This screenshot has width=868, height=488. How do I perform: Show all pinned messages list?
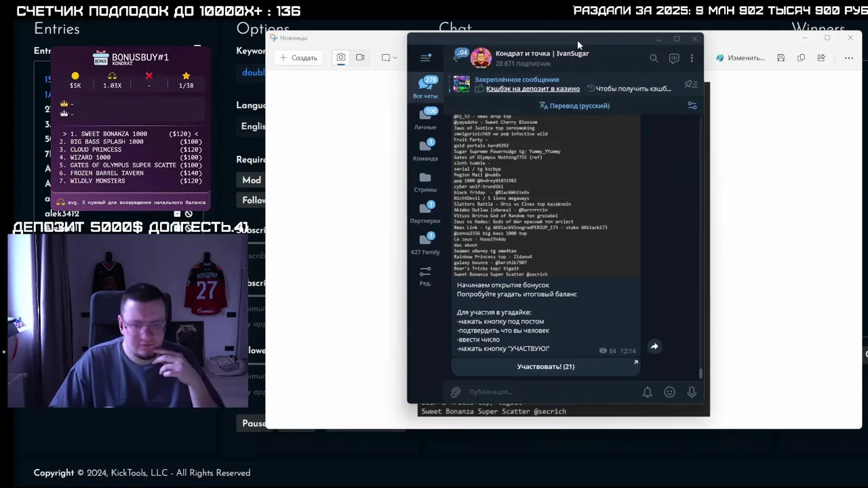(x=691, y=84)
